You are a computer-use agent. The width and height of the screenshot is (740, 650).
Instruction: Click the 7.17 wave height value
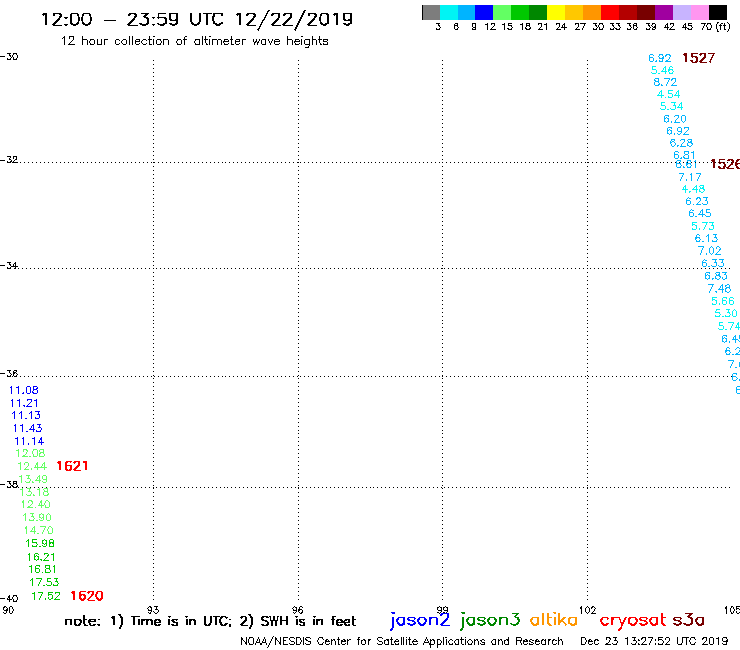coord(690,177)
